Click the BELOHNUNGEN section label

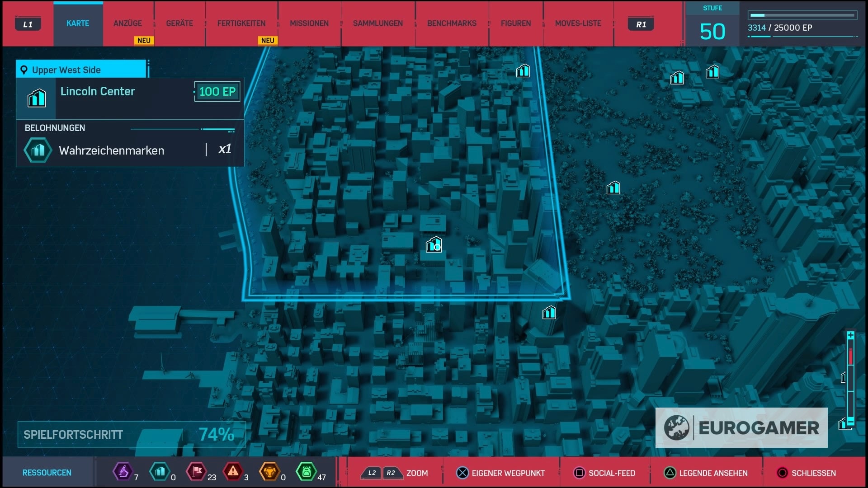pyautogui.click(x=55, y=128)
